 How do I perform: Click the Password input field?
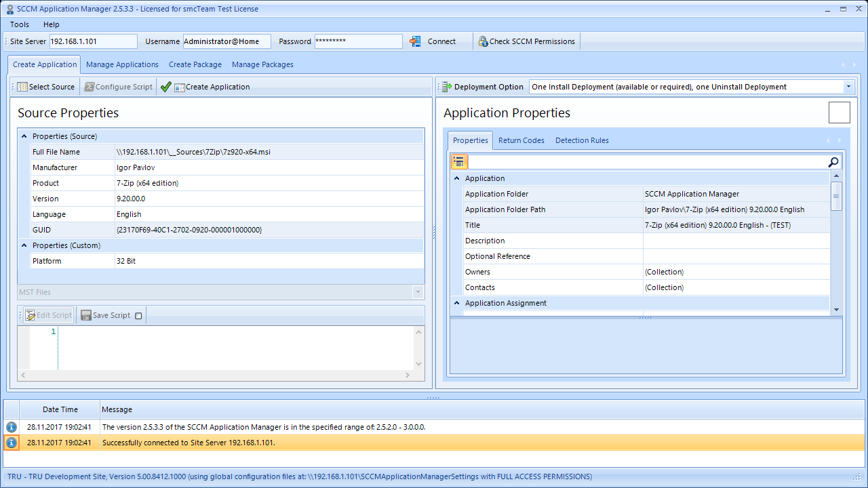tap(358, 41)
